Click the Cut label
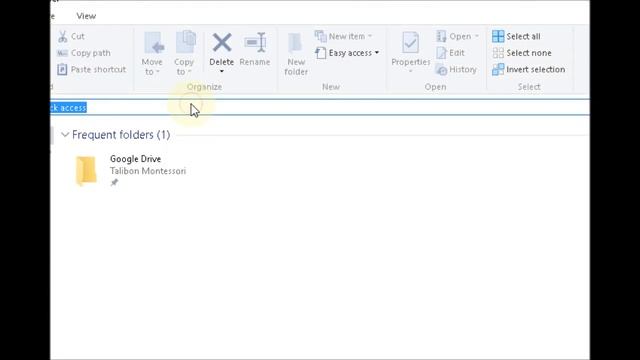Screen dimensions: 640x360 (x=78, y=36)
